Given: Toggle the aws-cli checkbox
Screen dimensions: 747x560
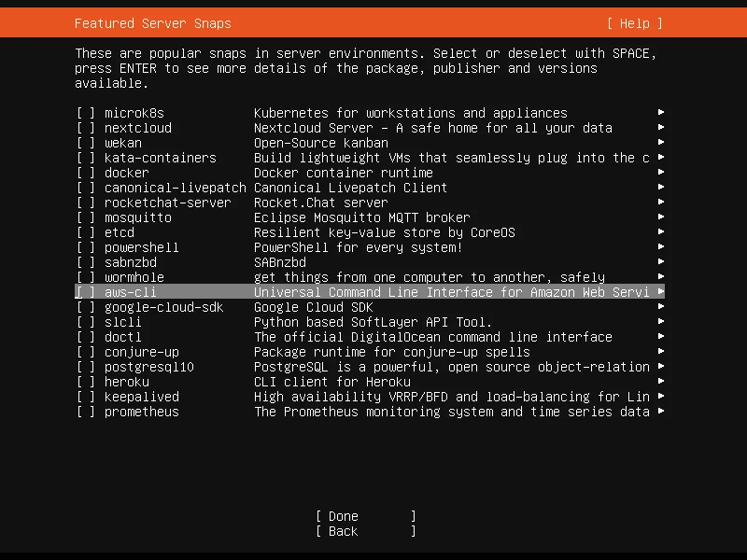Looking at the screenshot, I should (x=86, y=292).
